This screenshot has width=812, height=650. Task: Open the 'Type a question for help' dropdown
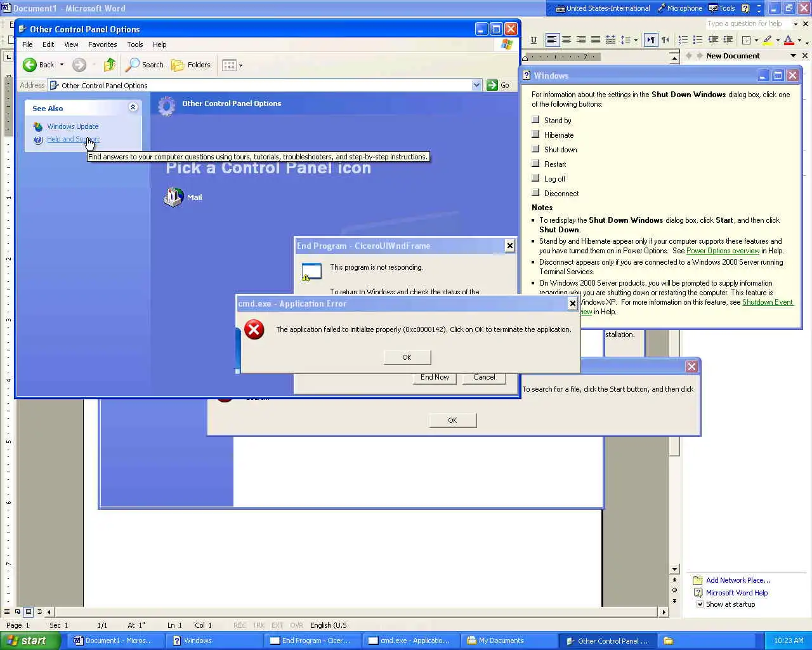click(x=796, y=24)
